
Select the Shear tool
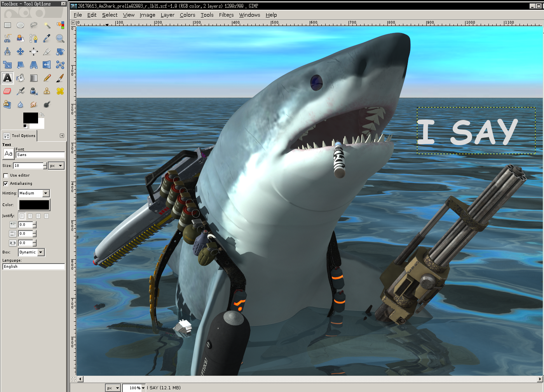[21, 65]
